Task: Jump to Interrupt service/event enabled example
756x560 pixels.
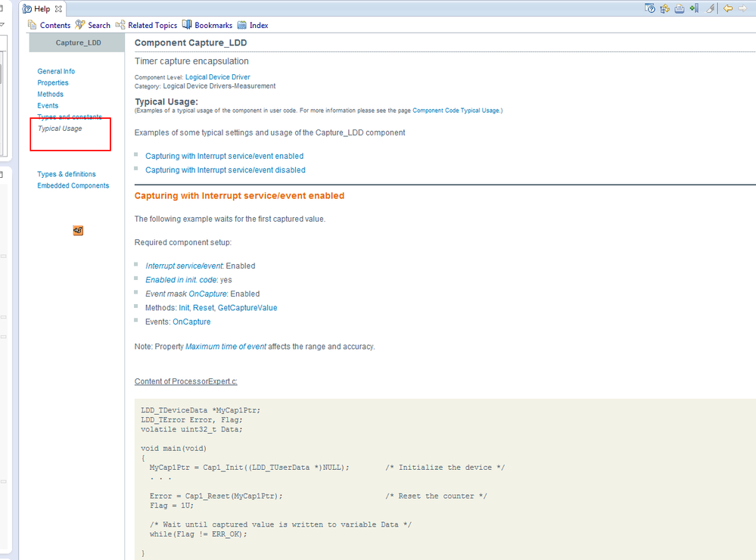Action: click(x=225, y=157)
